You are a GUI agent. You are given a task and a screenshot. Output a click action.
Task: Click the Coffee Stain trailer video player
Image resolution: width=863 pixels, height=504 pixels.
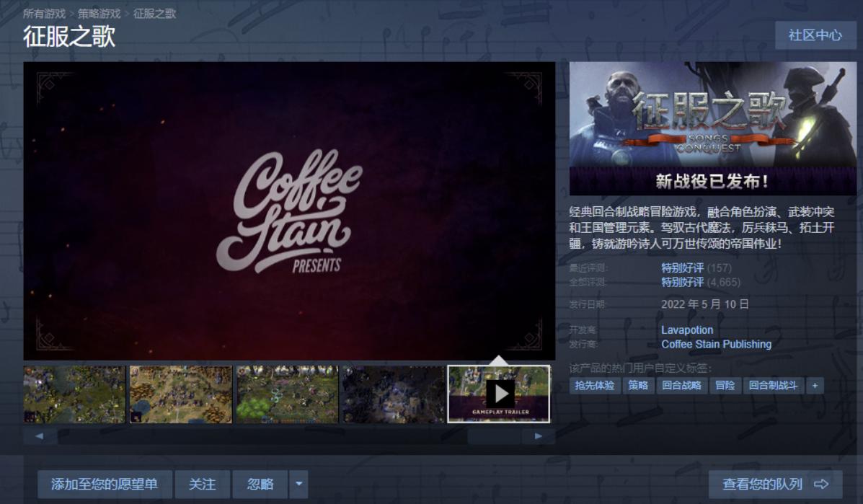pos(289,211)
